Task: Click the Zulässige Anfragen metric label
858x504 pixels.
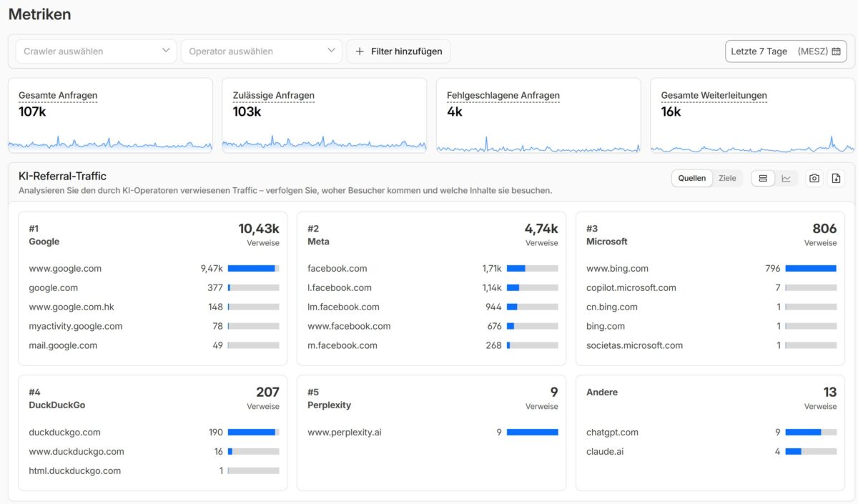Action: pos(274,95)
